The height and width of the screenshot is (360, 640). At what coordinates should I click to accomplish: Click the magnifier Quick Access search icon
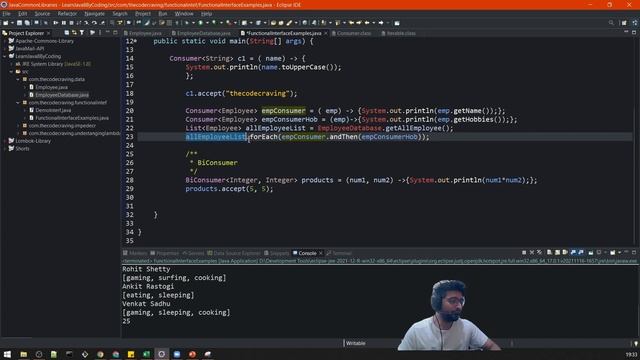[x=611, y=23]
